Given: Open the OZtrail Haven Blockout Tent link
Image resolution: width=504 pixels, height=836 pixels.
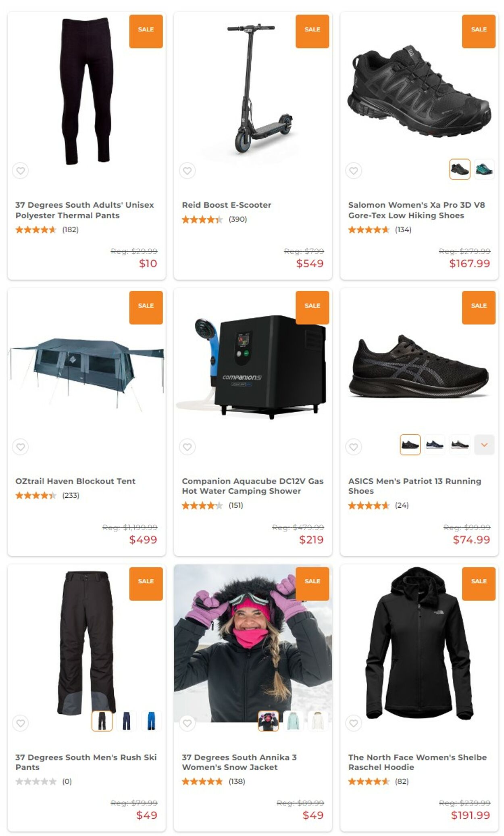Looking at the screenshot, I should [x=75, y=481].
